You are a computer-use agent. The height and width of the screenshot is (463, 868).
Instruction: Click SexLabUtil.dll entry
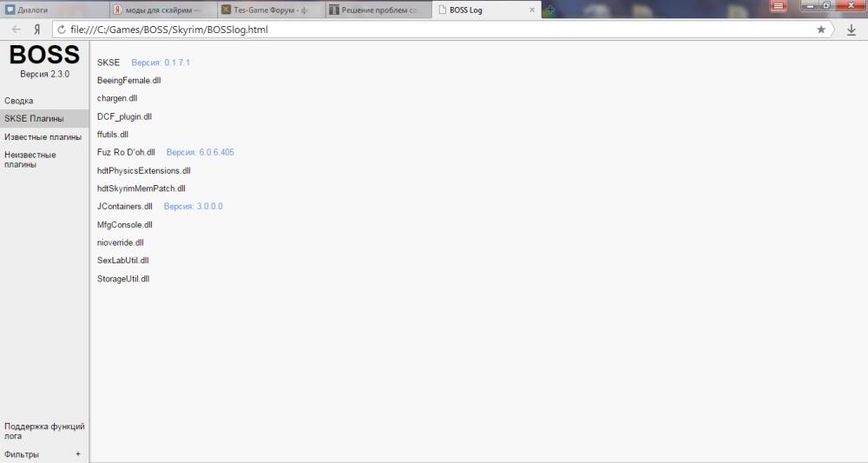pyautogui.click(x=123, y=261)
